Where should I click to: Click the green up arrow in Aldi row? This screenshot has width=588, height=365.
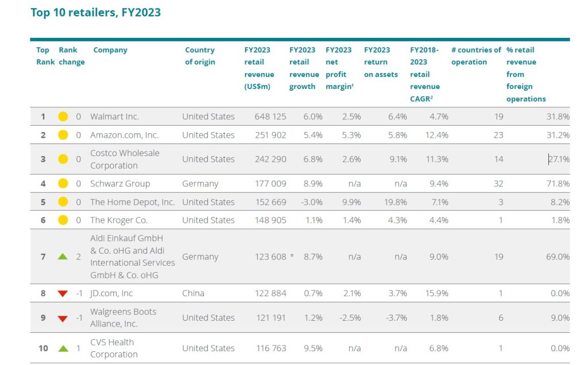pos(63,257)
